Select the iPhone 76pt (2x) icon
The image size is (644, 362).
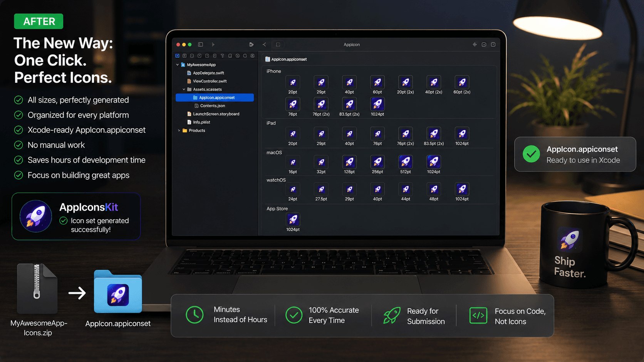[x=321, y=104]
